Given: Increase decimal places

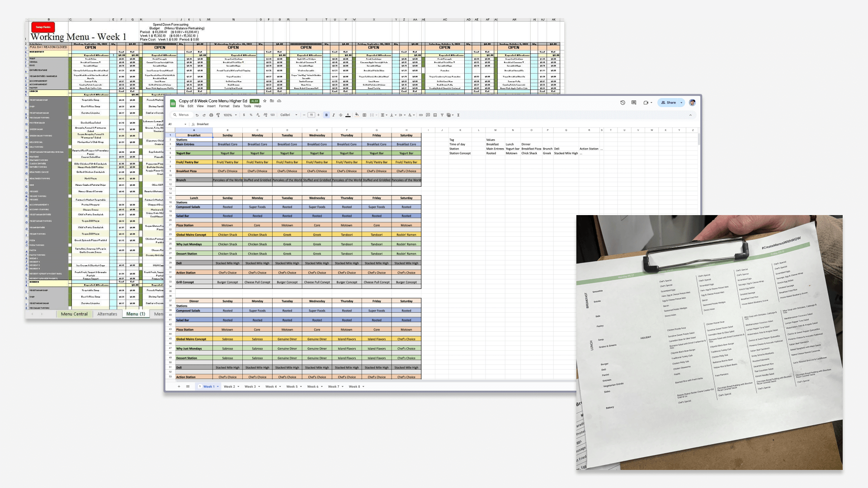Looking at the screenshot, I should 265,115.
